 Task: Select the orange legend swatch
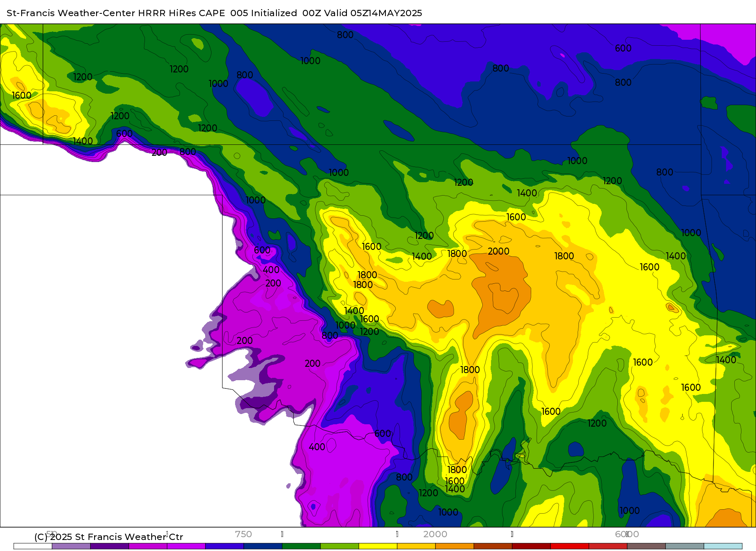[x=455, y=546]
